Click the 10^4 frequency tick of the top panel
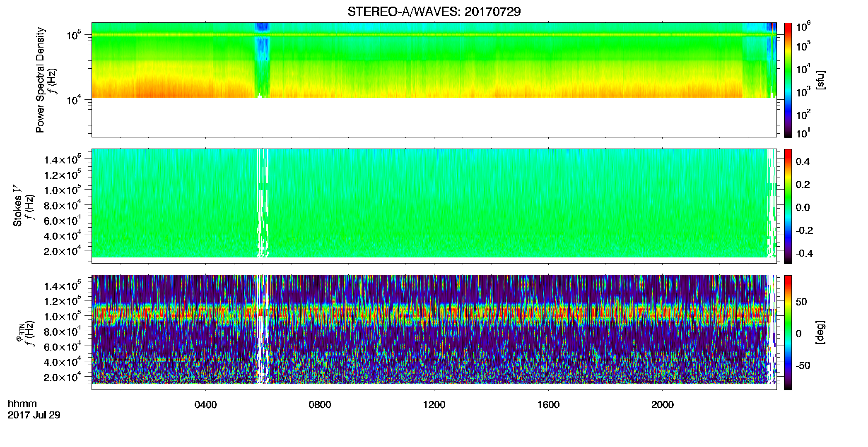 click(73, 100)
